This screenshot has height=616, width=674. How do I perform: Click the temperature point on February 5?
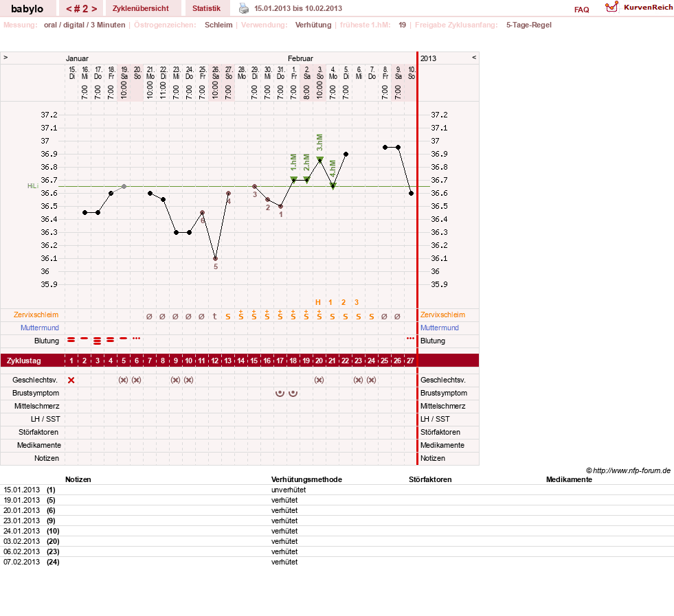pos(346,155)
